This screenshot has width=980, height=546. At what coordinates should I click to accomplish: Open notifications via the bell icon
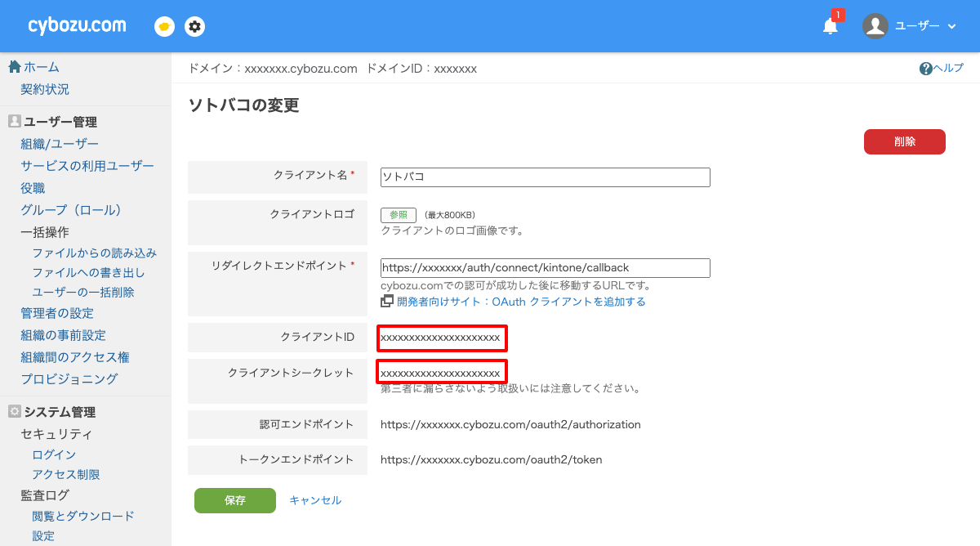tap(830, 26)
